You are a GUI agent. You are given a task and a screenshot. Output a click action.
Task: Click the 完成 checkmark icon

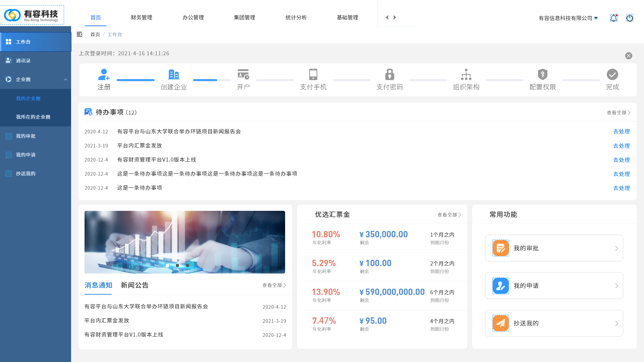click(612, 74)
